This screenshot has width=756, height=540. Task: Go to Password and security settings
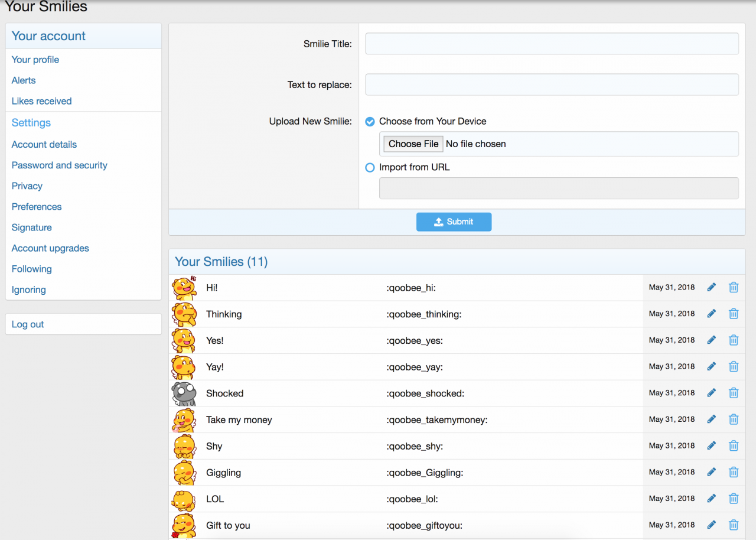click(x=60, y=165)
